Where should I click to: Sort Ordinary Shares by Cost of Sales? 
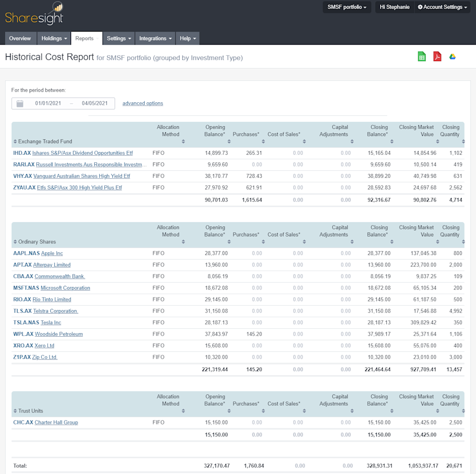pyautogui.click(x=304, y=242)
